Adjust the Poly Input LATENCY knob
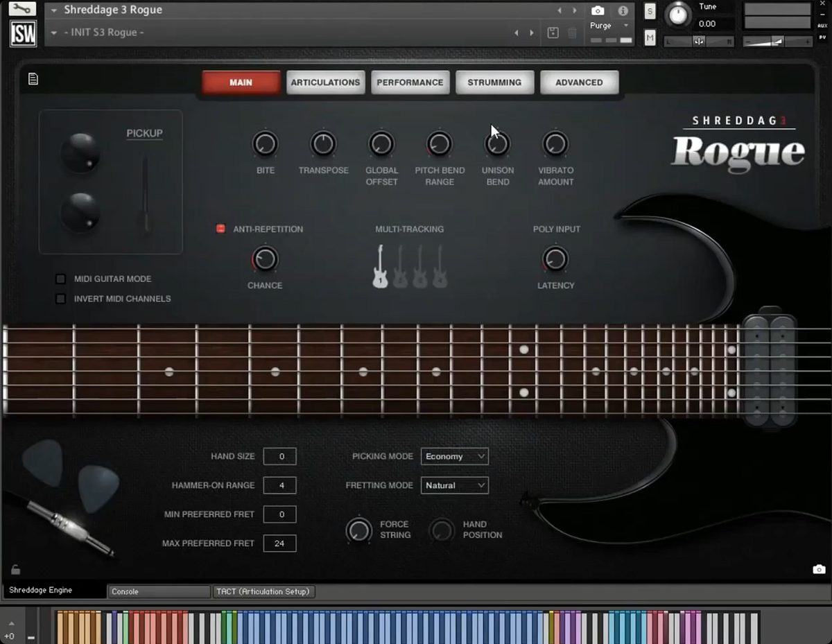The image size is (832, 644). pos(555,259)
